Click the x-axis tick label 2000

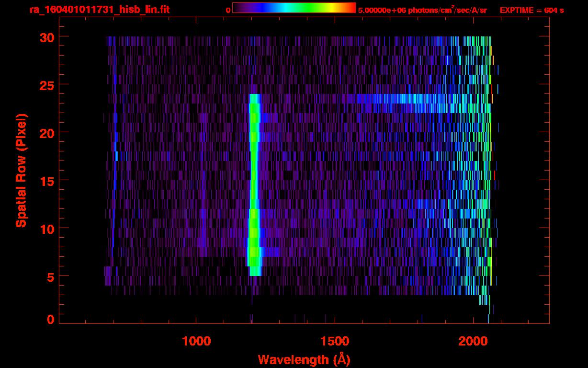pos(474,341)
